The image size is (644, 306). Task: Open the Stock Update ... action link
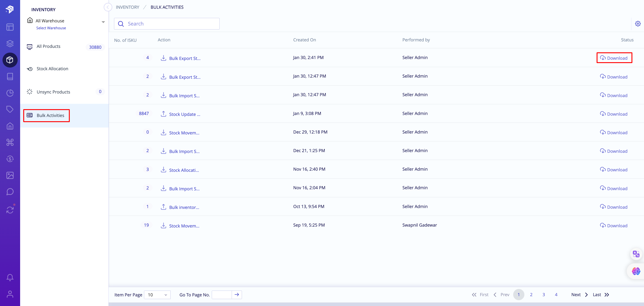(184, 114)
